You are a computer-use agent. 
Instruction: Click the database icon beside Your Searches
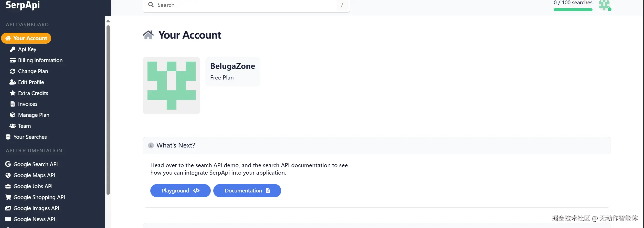tap(8, 137)
